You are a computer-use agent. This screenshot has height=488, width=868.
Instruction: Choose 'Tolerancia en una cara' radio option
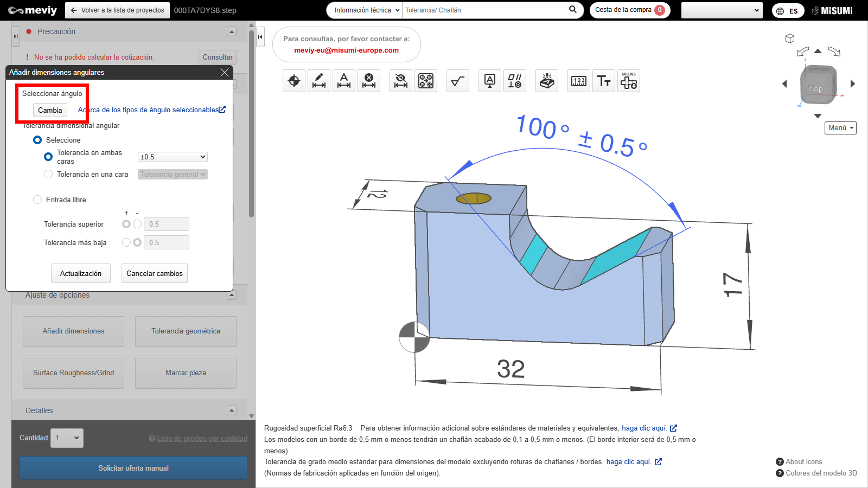click(48, 174)
